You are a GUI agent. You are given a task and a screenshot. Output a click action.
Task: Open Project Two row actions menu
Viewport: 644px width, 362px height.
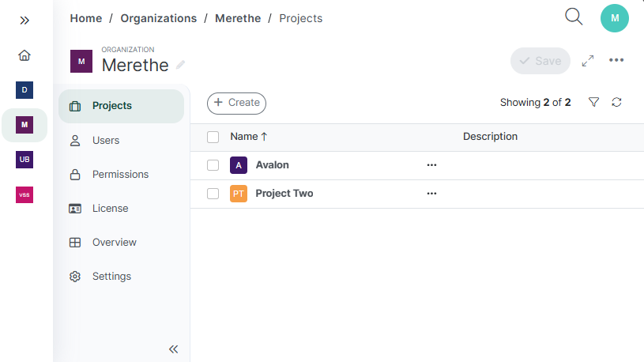pos(431,194)
